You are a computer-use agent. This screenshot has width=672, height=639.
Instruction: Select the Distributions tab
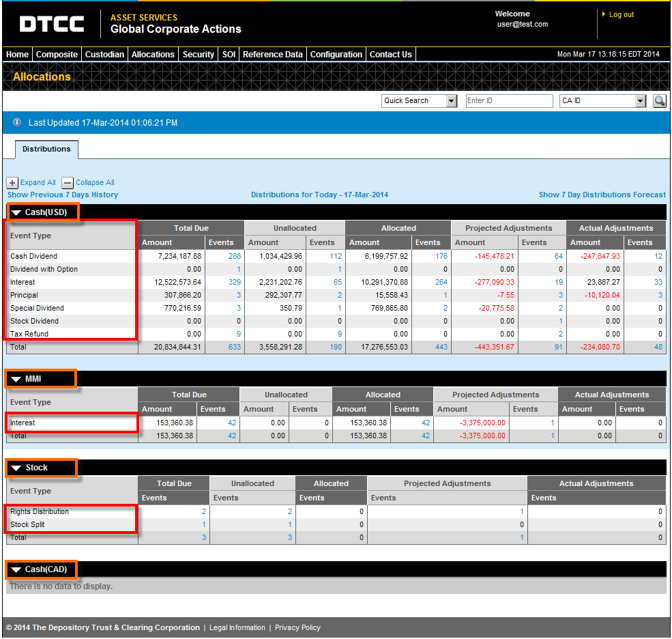(46, 149)
